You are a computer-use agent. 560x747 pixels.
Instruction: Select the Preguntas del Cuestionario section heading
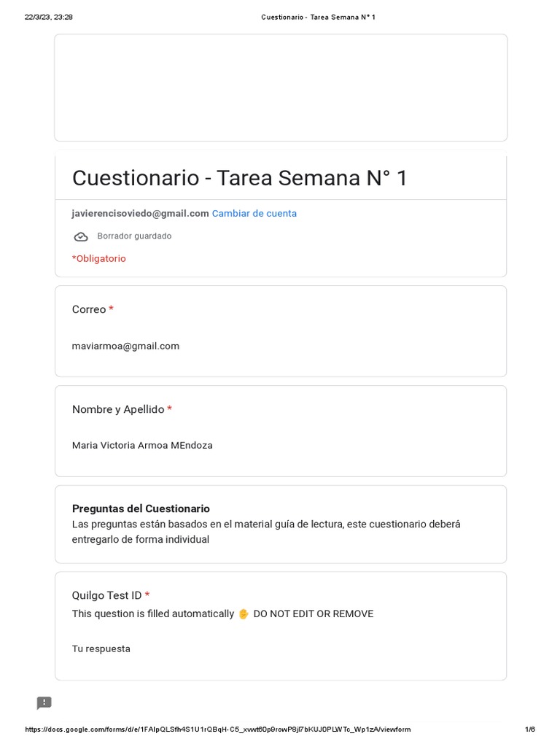point(141,508)
